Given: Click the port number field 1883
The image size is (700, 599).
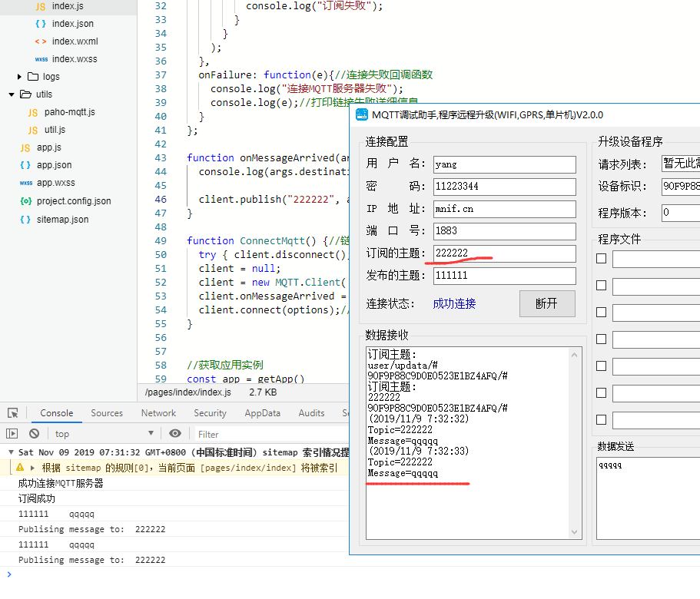Looking at the screenshot, I should (x=505, y=231).
